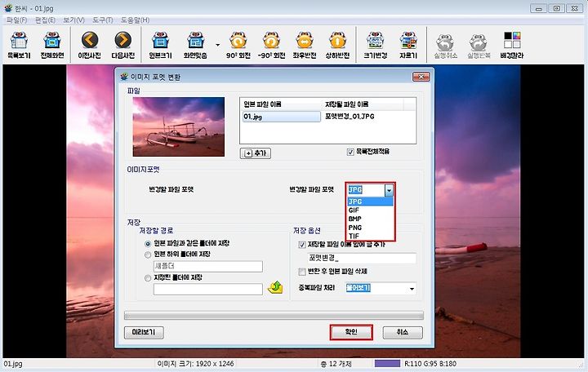Click the 총 12 개체 status entry
The width and height of the screenshot is (588, 372).
(x=336, y=364)
